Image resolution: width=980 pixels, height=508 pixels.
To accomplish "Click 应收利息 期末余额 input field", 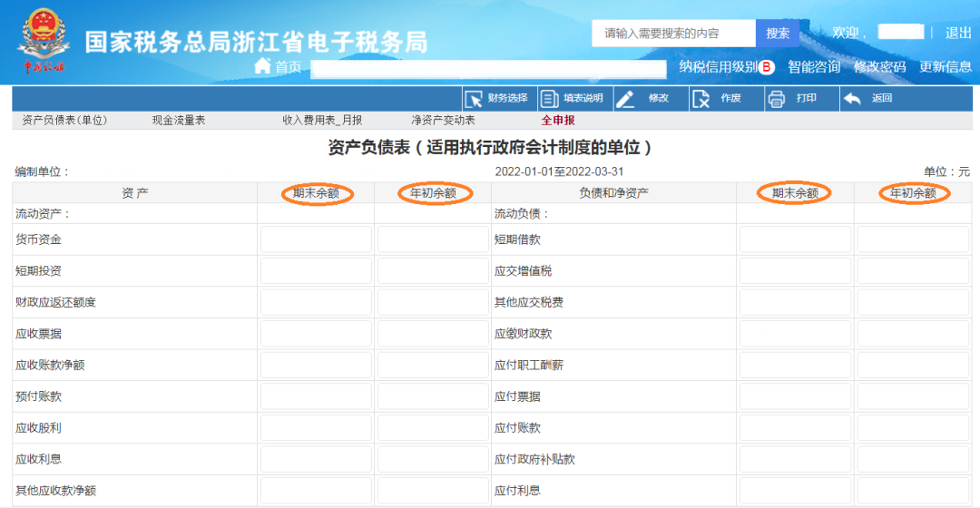I will pyautogui.click(x=317, y=459).
